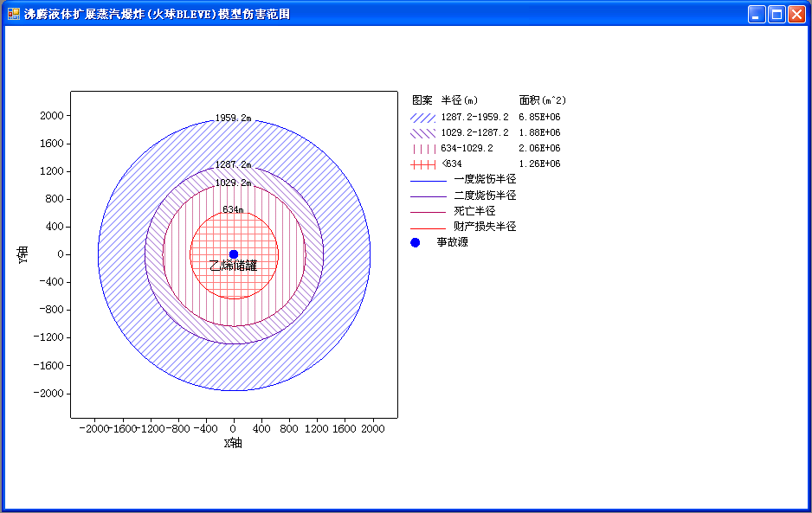Click the <634 radius range text
The height and width of the screenshot is (513, 812).
tap(452, 164)
